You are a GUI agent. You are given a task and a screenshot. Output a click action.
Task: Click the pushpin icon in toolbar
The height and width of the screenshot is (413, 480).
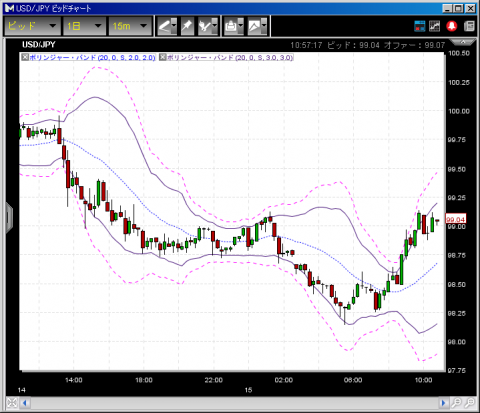coord(187,26)
